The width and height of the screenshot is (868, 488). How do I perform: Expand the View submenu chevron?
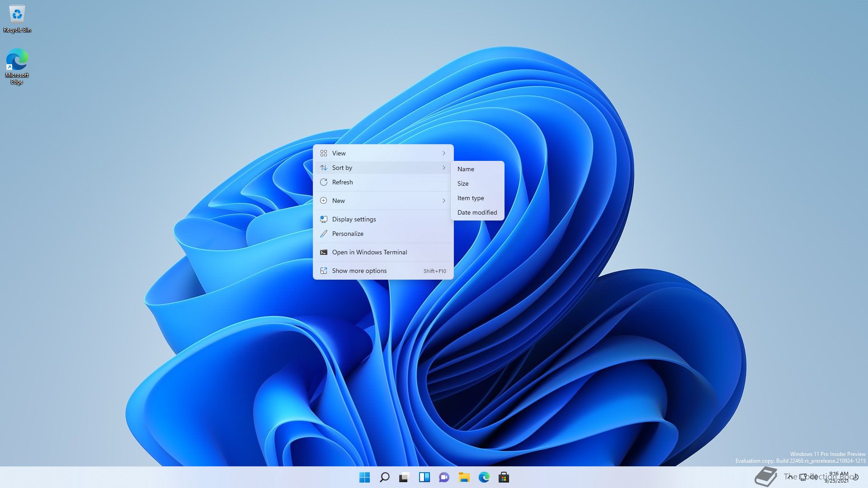pyautogui.click(x=444, y=153)
